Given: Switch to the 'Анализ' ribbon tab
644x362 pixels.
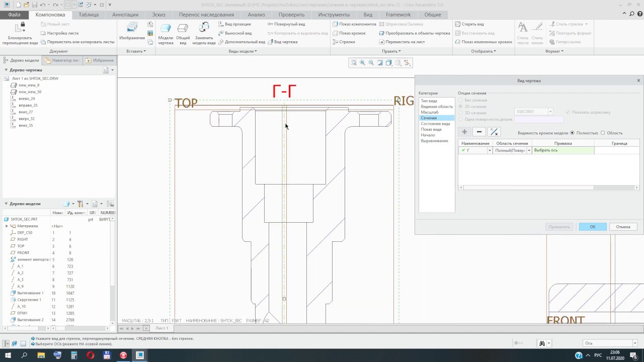Looking at the screenshot, I should point(256,15).
